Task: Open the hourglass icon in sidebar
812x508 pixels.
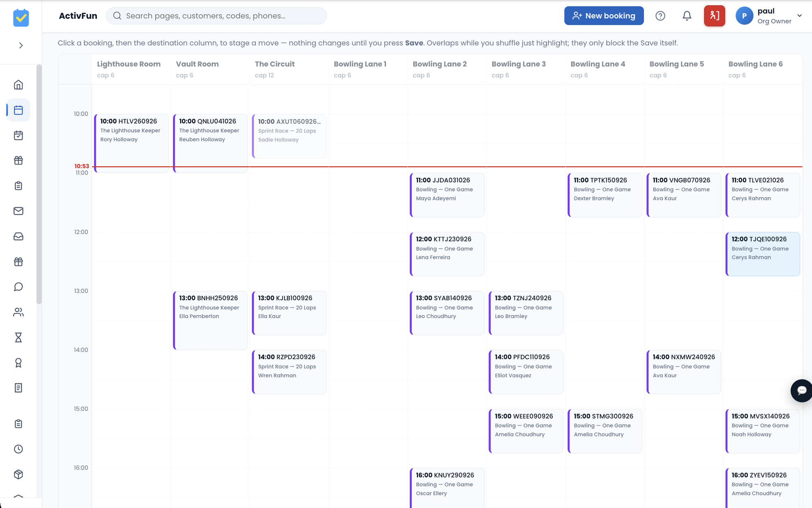Action: [18, 337]
